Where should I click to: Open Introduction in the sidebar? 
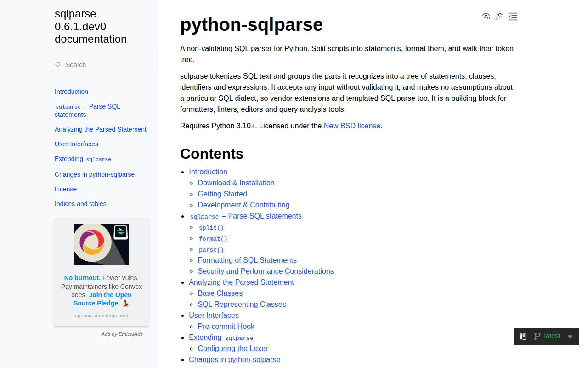pos(71,92)
